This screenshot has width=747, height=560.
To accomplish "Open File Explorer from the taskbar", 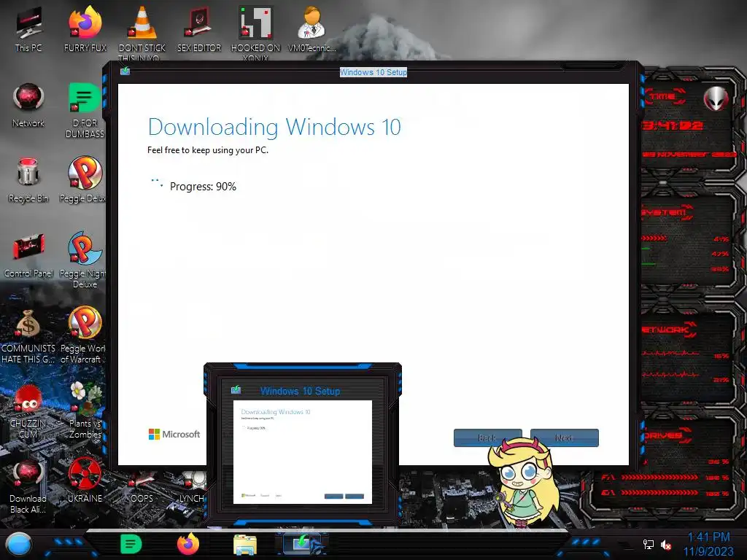I will [x=245, y=545].
